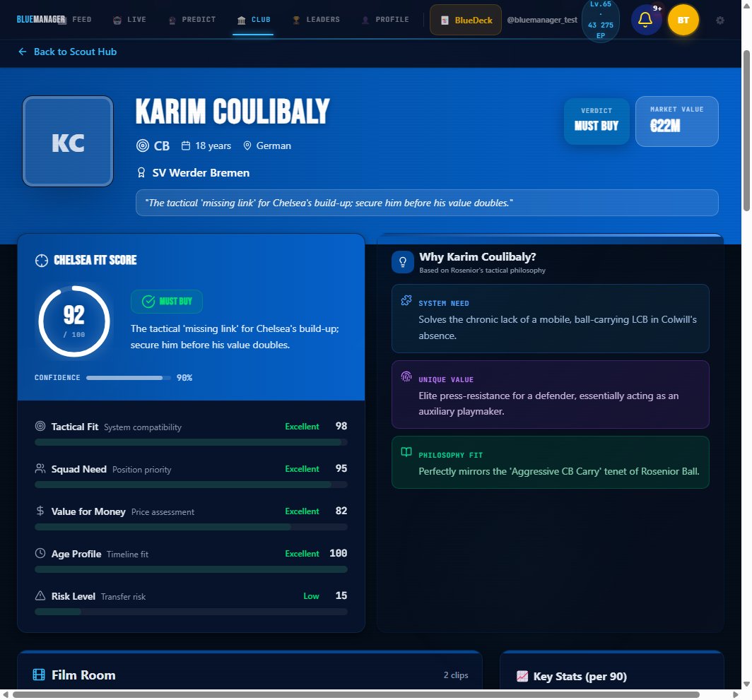The height and width of the screenshot is (700, 752).
Task: Click the Squad Need people icon
Action: click(40, 468)
